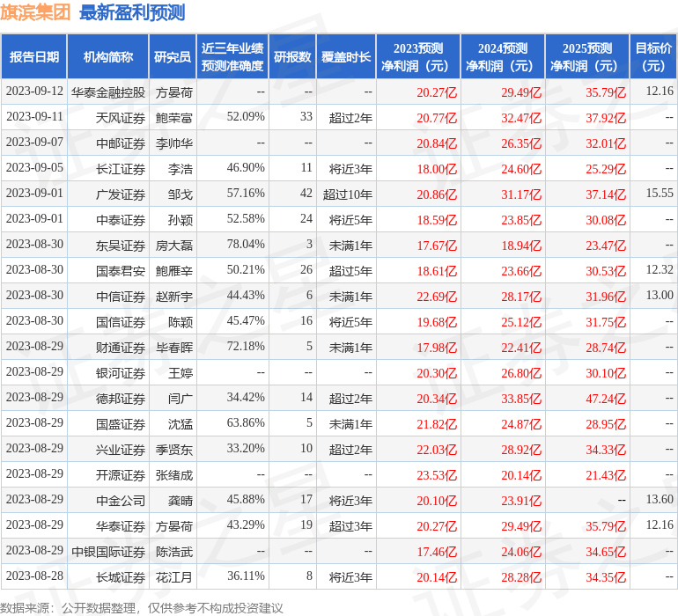
Task: Click the 近三年业绩预测准确度 column header
Action: (232, 57)
